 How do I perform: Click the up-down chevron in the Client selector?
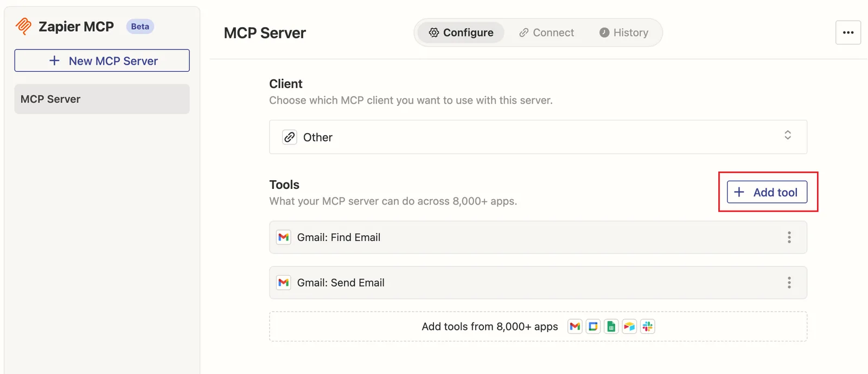[x=788, y=135]
